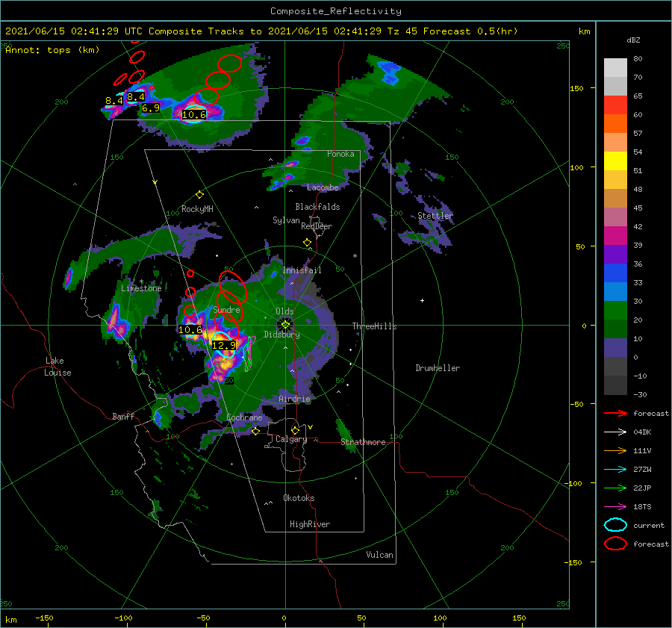
Task: Click the radar site marker between Olds and Didsbury
Action: coord(285,325)
